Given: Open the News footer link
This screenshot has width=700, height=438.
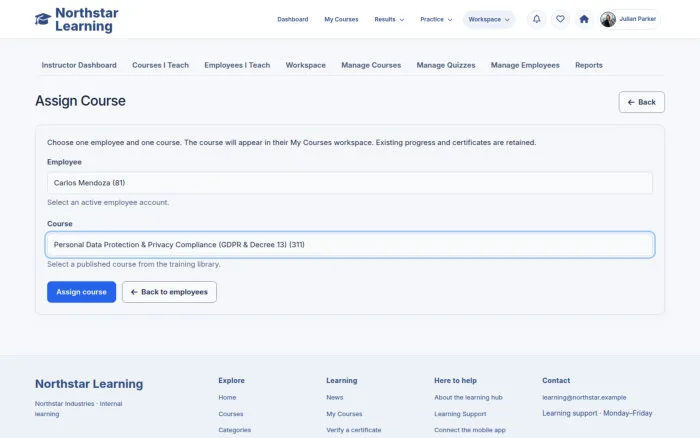Looking at the screenshot, I should click(x=334, y=397).
